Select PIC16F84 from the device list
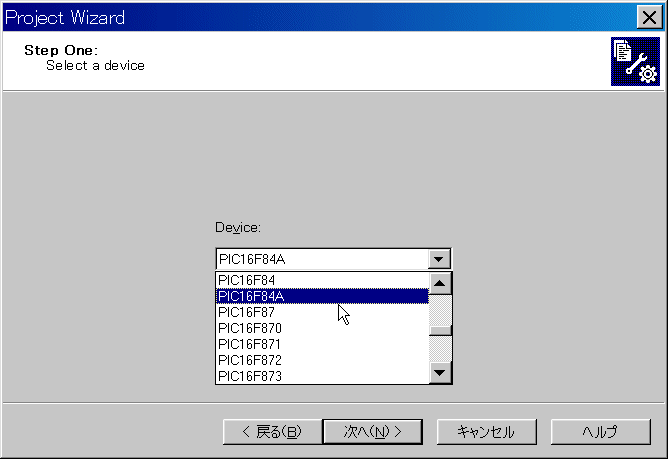Viewport: 668px width, 459px height. tap(322, 280)
